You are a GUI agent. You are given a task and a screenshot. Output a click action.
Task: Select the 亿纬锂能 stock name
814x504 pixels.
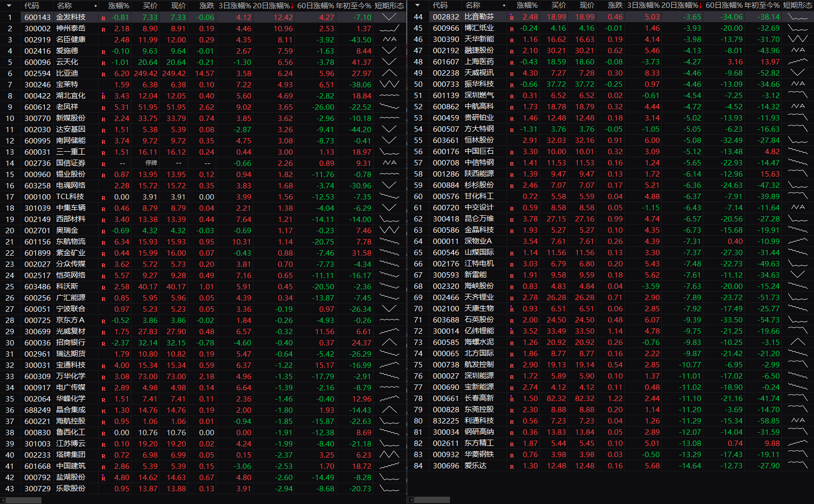coord(479,331)
